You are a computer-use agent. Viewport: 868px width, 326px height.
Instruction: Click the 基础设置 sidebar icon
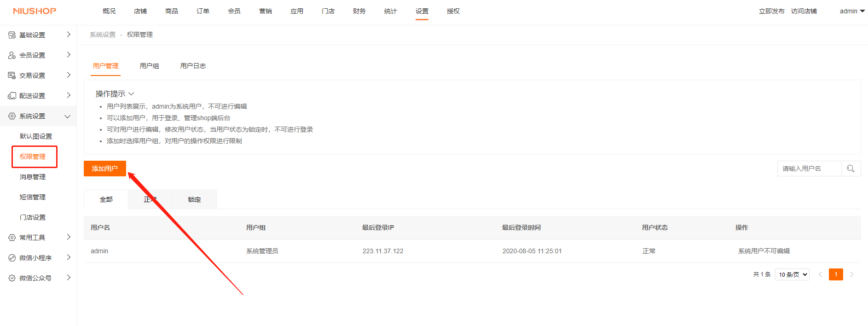[12, 35]
